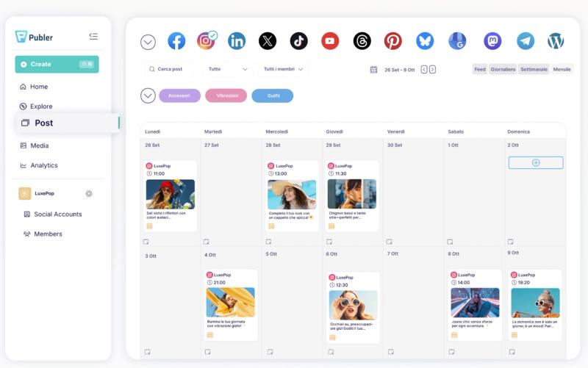Select the LinkedIn account icon

[237, 41]
